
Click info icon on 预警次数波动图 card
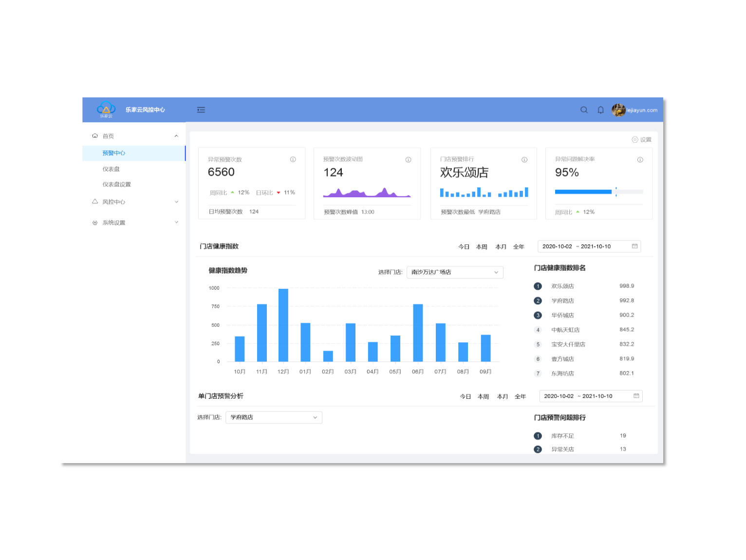(x=408, y=160)
